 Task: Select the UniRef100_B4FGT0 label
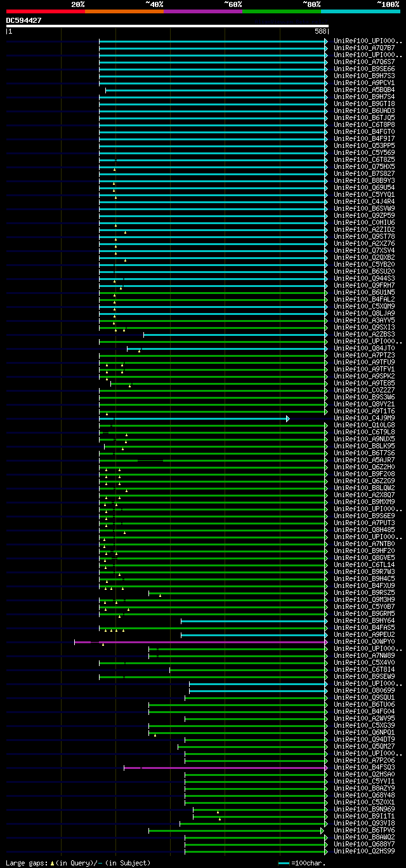click(x=364, y=131)
